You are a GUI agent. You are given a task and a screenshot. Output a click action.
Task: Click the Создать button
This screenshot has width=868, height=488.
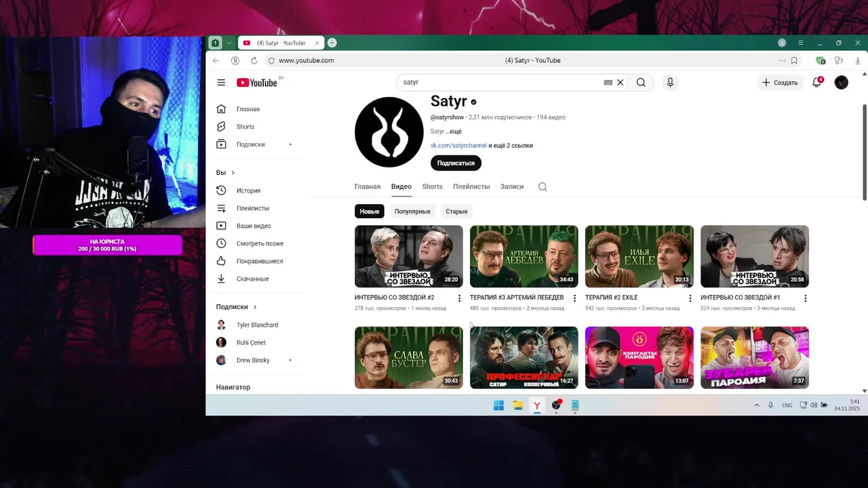780,83
